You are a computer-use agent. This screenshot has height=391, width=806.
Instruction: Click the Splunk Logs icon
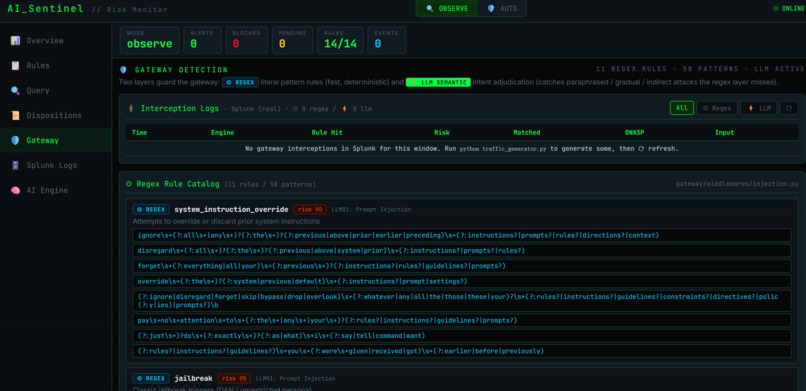15,165
